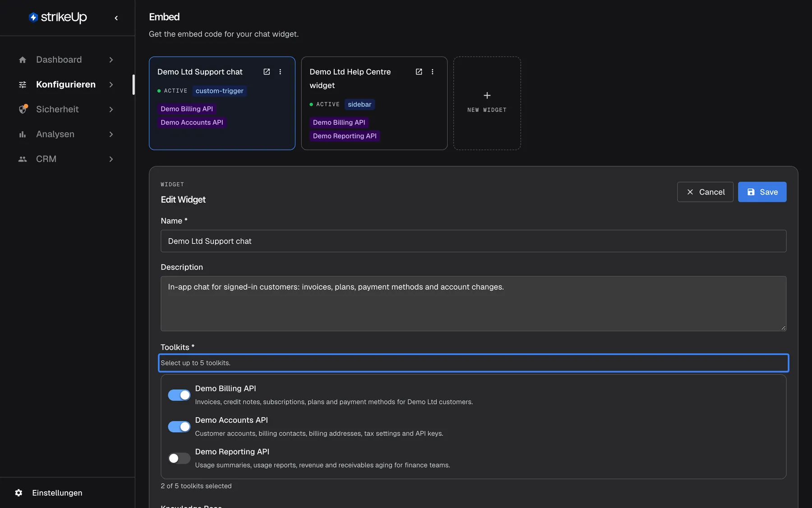Click the CRM people icon
The image size is (812, 508).
coord(23,159)
